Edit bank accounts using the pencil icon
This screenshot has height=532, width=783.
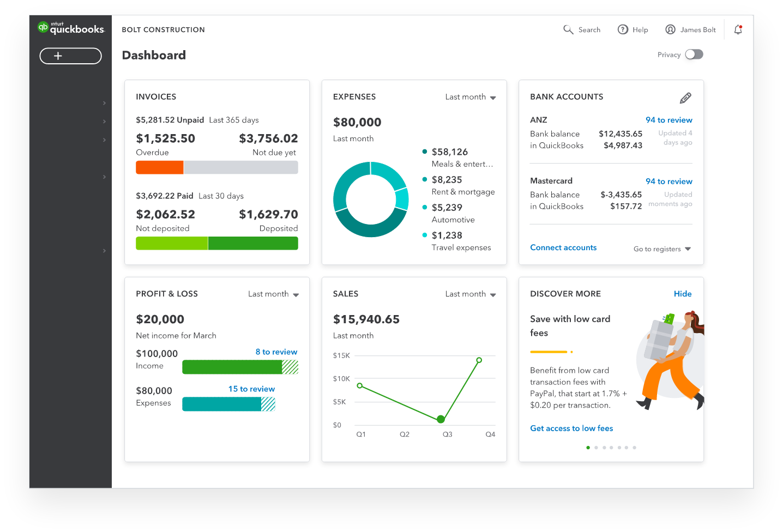685,98
